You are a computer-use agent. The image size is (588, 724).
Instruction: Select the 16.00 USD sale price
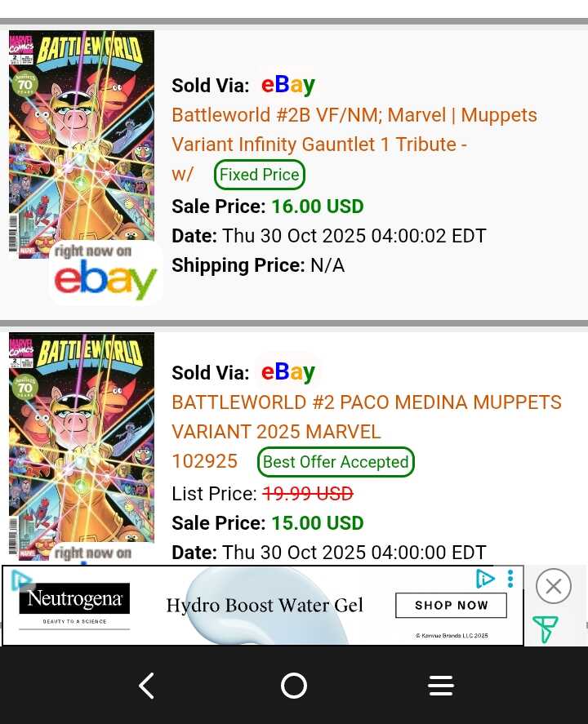tap(317, 207)
